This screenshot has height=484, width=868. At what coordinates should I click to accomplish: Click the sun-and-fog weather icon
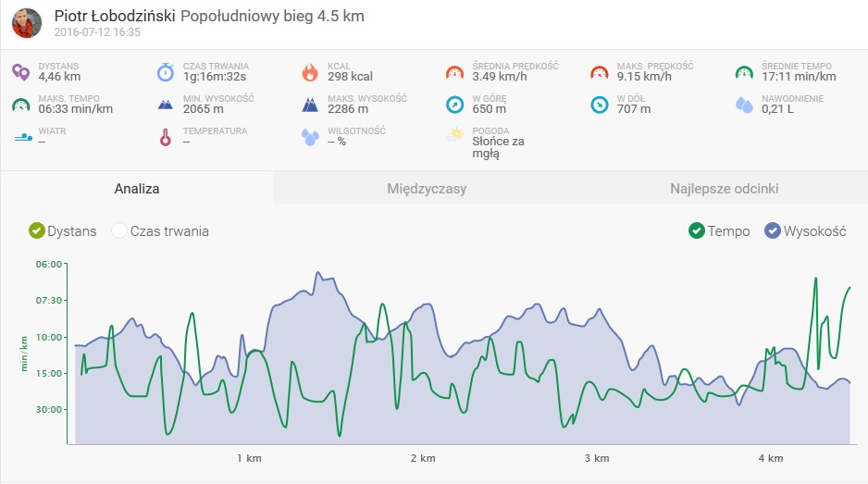pos(454,135)
